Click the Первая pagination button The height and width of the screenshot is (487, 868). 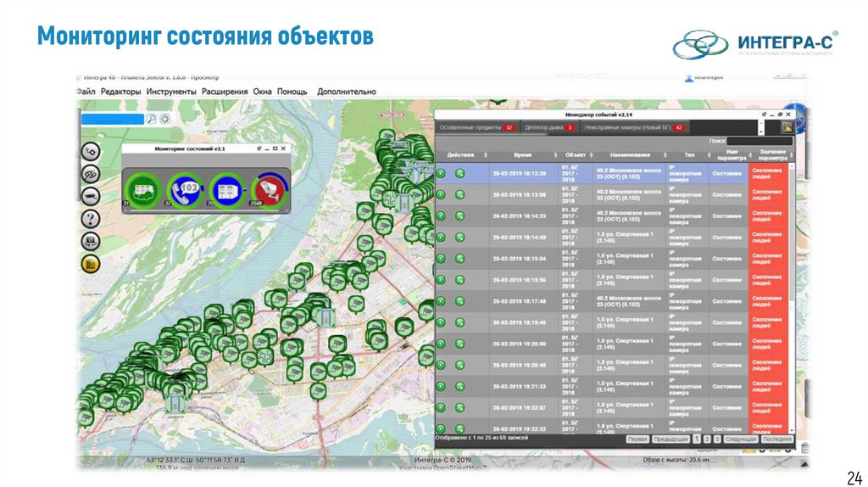(x=637, y=439)
